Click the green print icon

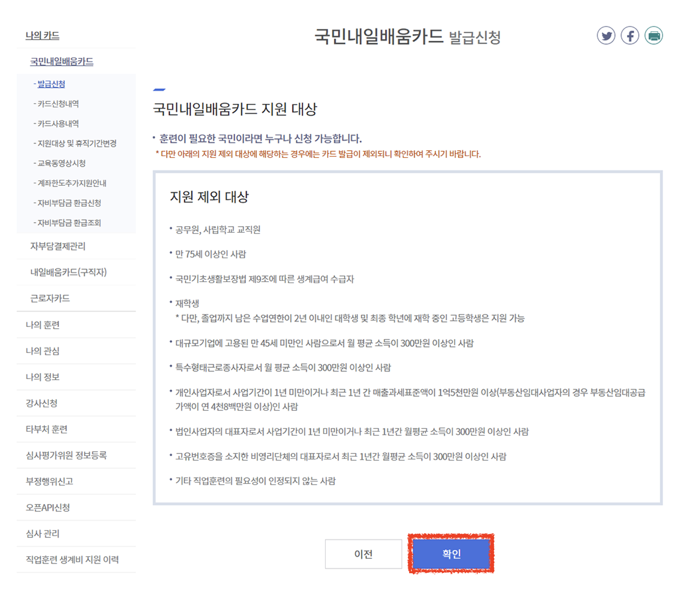[654, 36]
